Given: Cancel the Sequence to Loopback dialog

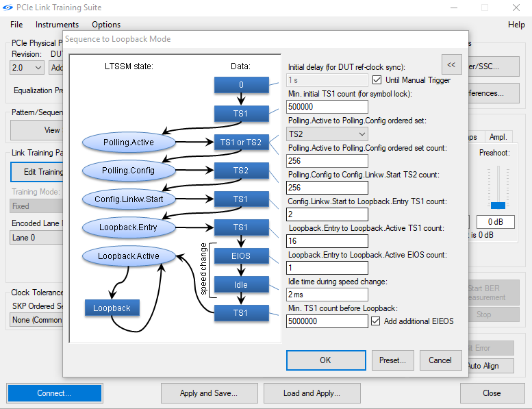Looking at the screenshot, I should tap(440, 360).
